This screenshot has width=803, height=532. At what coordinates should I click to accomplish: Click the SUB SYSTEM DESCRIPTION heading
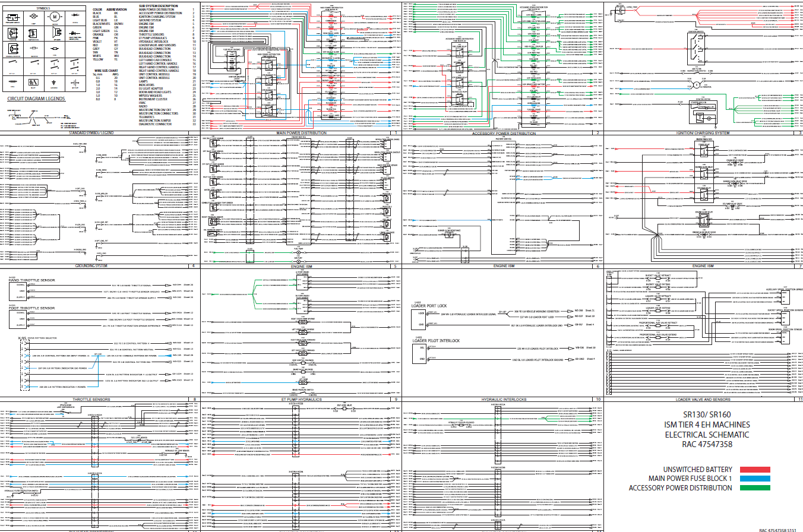[159, 6]
